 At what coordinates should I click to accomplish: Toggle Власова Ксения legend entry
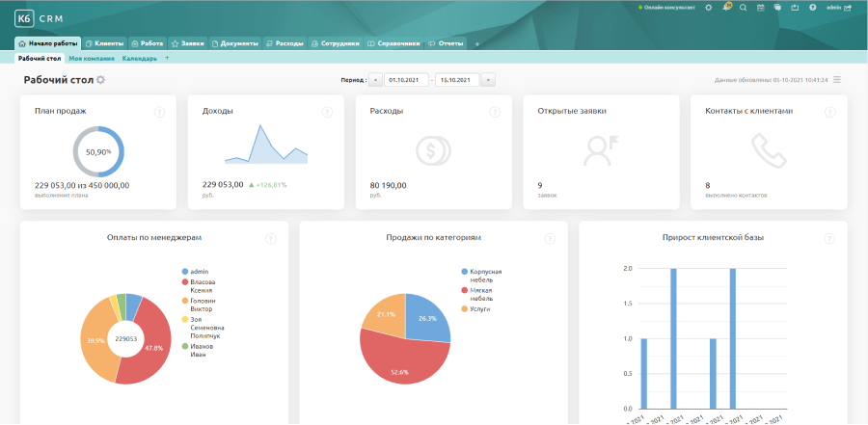(x=198, y=286)
